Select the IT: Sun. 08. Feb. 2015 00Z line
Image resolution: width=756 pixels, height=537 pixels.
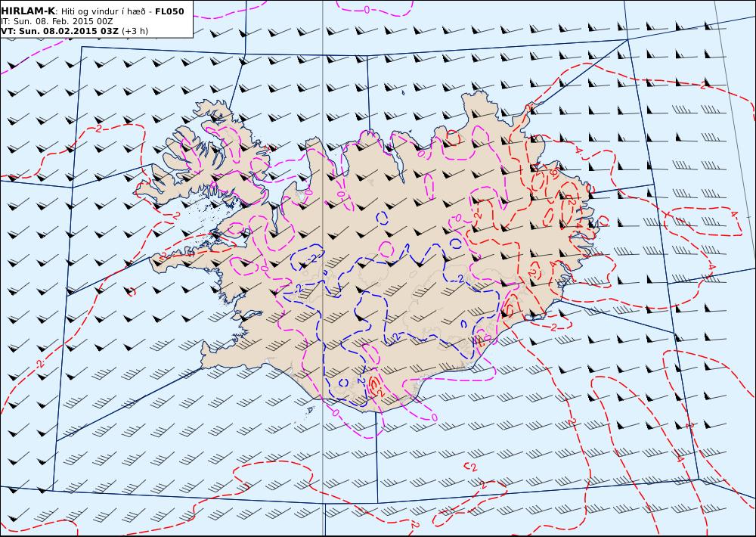tap(57, 22)
